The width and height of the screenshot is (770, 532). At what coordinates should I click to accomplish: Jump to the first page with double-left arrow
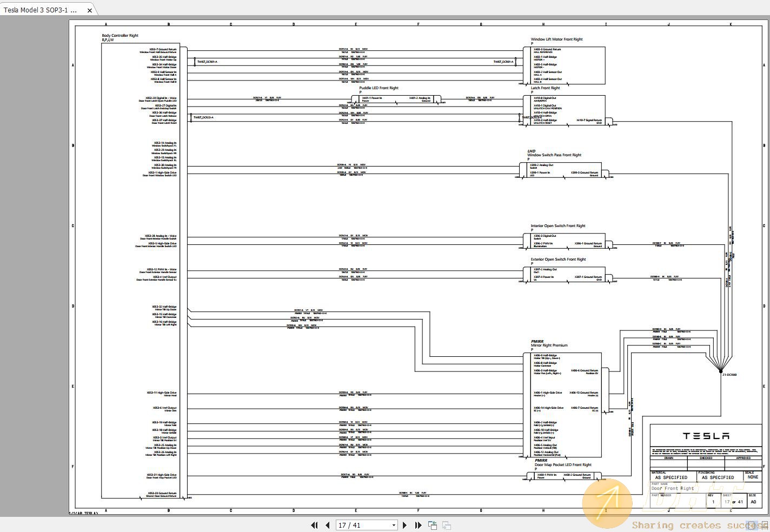(x=314, y=525)
